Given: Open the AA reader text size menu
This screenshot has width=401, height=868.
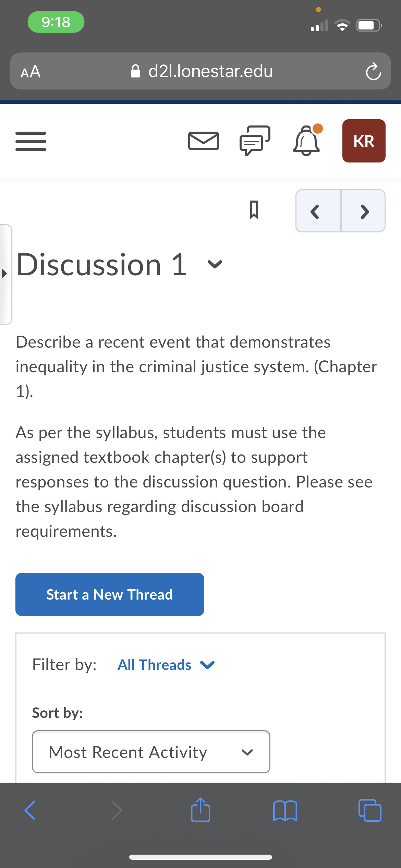Looking at the screenshot, I should click(31, 72).
